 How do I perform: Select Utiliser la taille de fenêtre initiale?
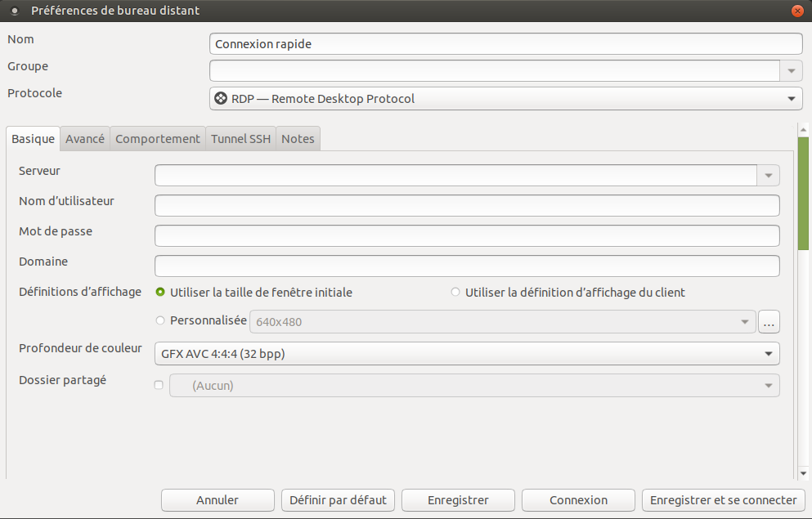click(x=160, y=292)
